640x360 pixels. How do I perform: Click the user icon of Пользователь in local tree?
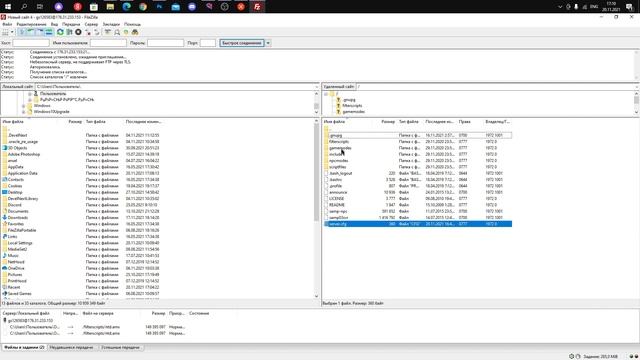36,93
